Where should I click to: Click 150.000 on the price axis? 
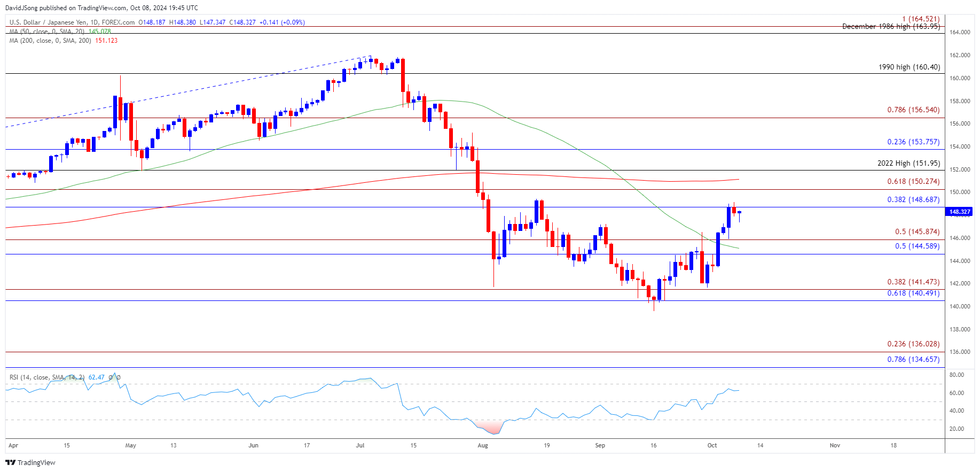pos(959,192)
